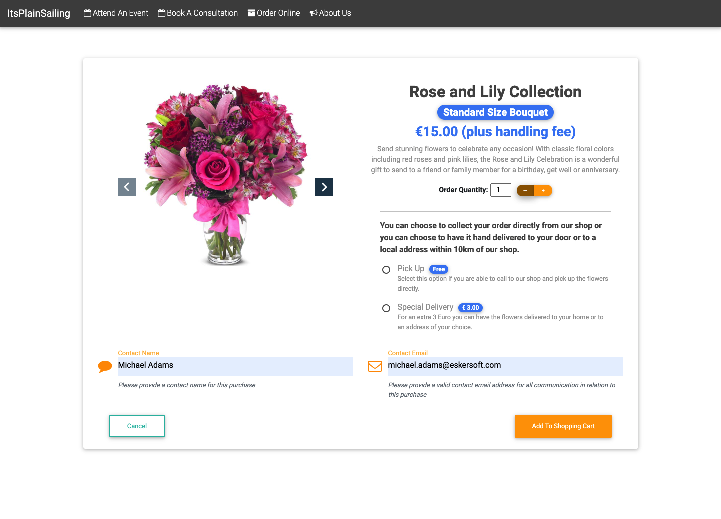
Task: Decrease order quantity with minus button
Action: [525, 190]
